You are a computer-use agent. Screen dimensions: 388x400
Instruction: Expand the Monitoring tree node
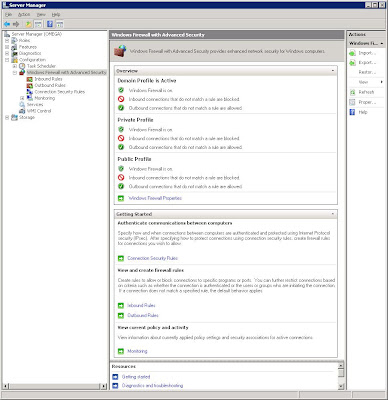22,98
